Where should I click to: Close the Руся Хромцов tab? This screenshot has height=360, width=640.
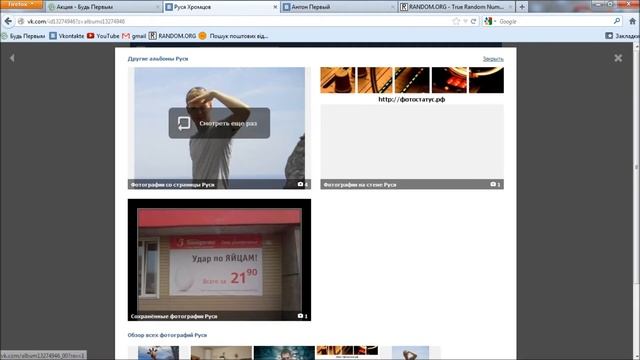[x=275, y=7]
